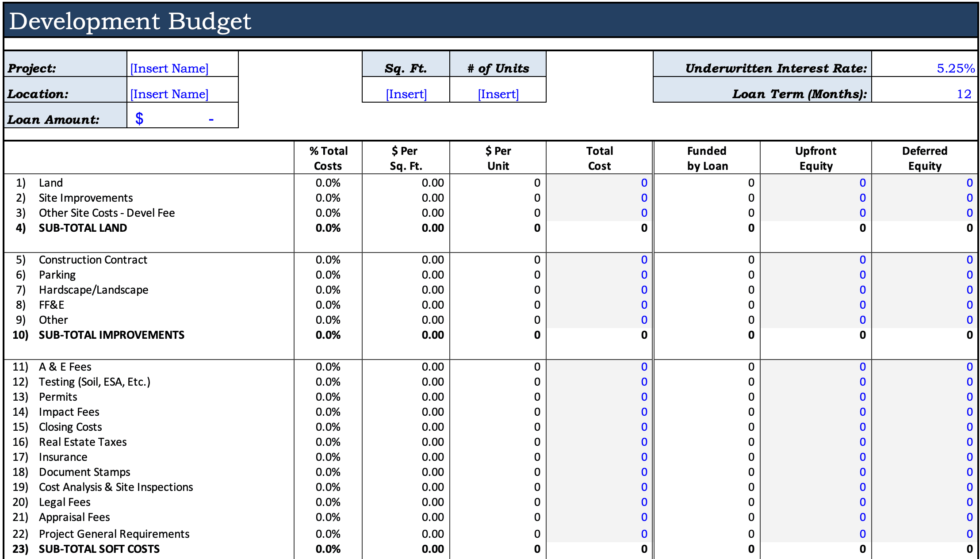This screenshot has height=559, width=980.
Task: Select the A & E Fees line item
Action: point(65,367)
